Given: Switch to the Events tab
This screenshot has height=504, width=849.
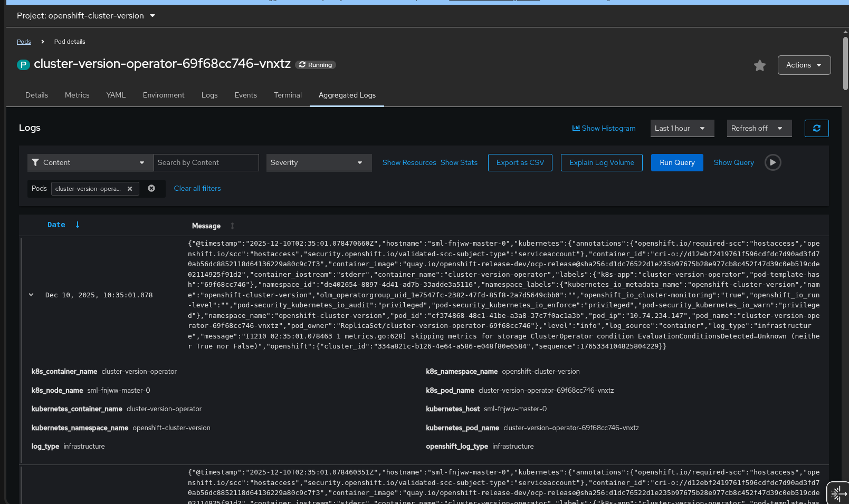Looking at the screenshot, I should pyautogui.click(x=245, y=95).
